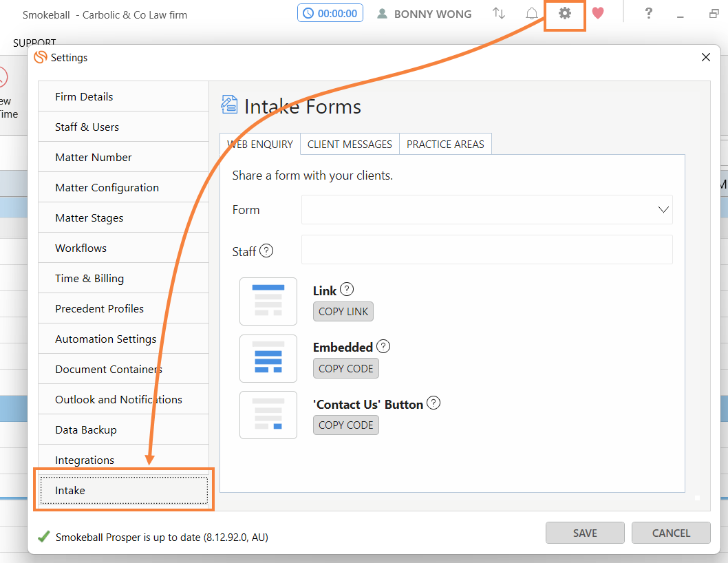Click the COPY LINK button
This screenshot has height=563, width=728.
click(343, 312)
